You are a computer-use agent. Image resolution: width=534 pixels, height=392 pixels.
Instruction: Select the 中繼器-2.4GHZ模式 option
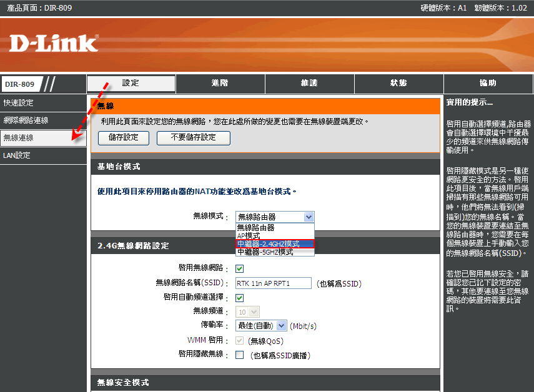[x=275, y=244]
